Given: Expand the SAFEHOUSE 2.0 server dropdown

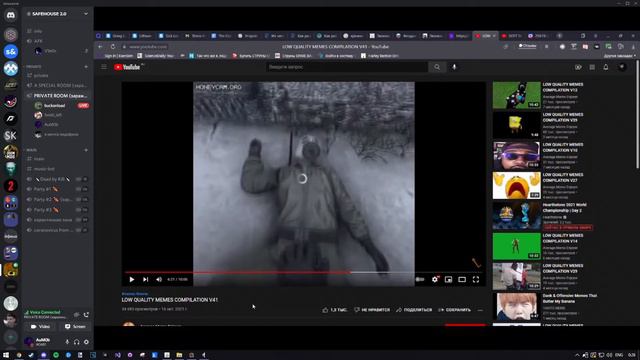Looking at the screenshot, I should click(x=86, y=14).
